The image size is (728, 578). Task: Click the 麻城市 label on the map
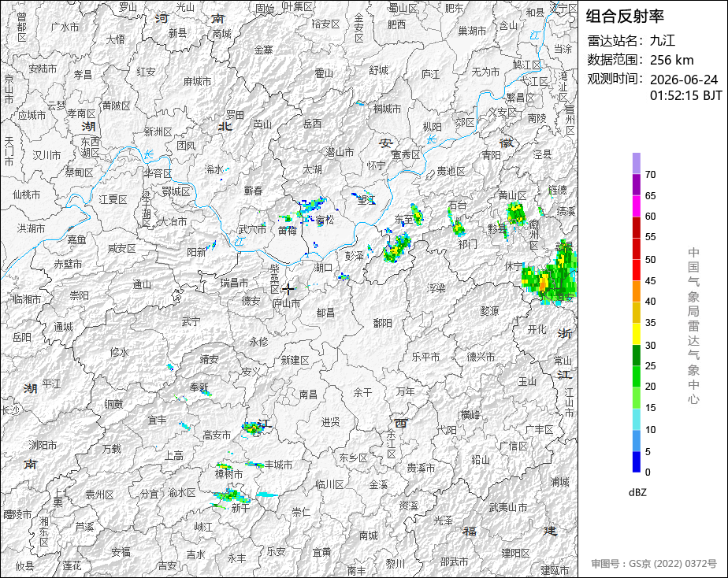pyautogui.click(x=197, y=81)
